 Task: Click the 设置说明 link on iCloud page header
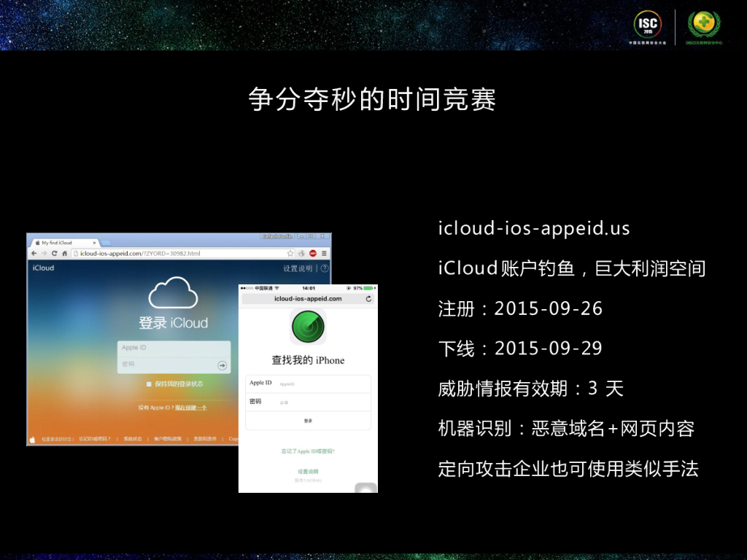(298, 268)
